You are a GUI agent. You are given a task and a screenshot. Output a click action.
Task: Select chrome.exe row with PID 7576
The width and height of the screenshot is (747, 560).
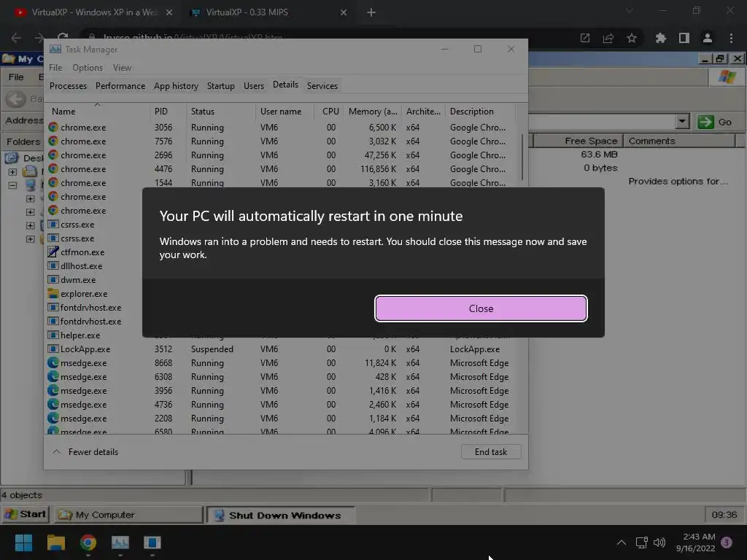pyautogui.click(x=281, y=141)
